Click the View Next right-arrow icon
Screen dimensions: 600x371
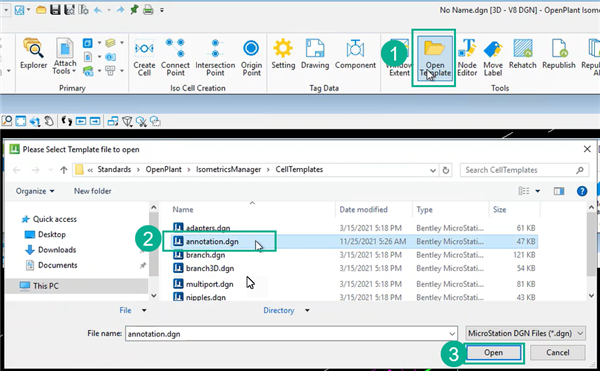tap(95, 121)
